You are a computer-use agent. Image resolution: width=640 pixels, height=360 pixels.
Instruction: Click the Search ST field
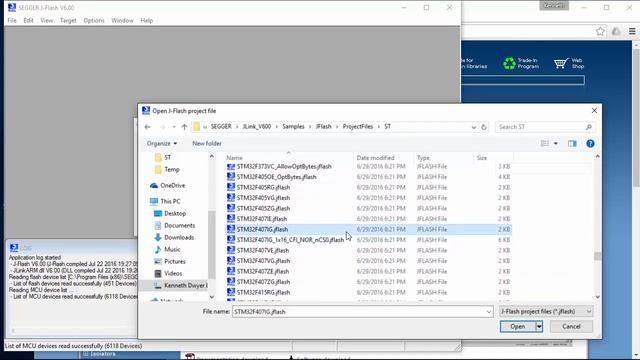(544, 127)
